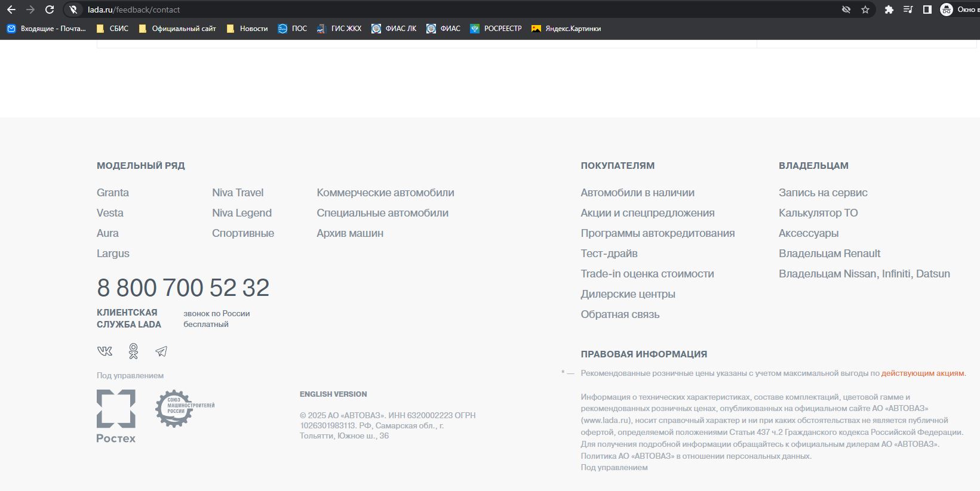Open the СБИС bookmark

tap(112, 29)
